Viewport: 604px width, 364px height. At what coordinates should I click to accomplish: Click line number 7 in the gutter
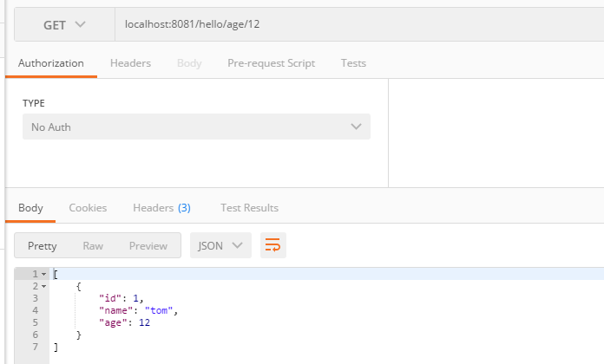35,347
